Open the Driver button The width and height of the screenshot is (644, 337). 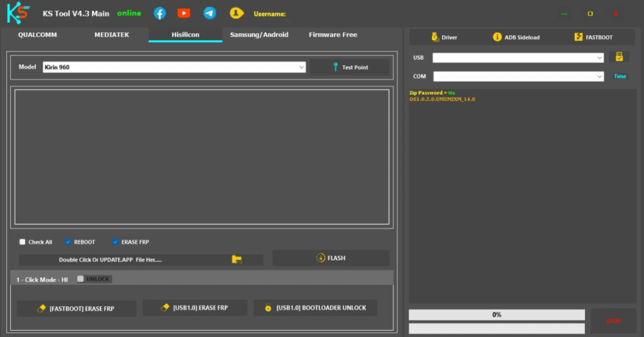point(445,37)
